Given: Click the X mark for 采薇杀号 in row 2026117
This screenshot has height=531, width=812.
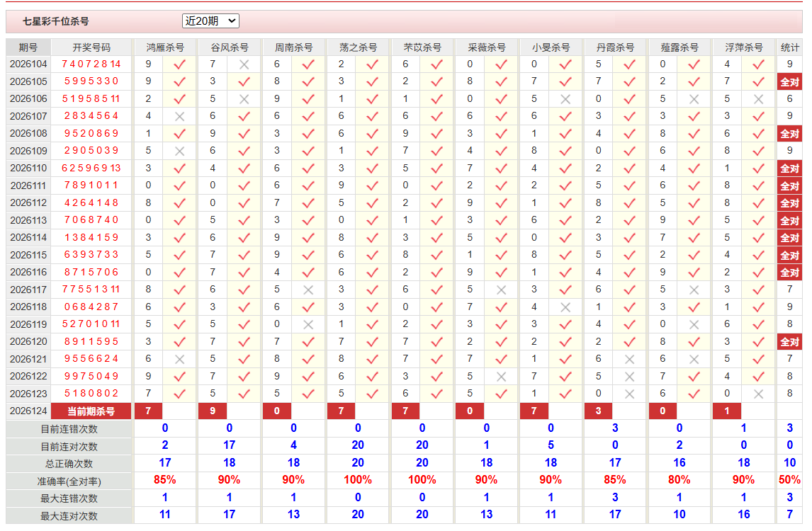Looking at the screenshot, I should 501,290.
